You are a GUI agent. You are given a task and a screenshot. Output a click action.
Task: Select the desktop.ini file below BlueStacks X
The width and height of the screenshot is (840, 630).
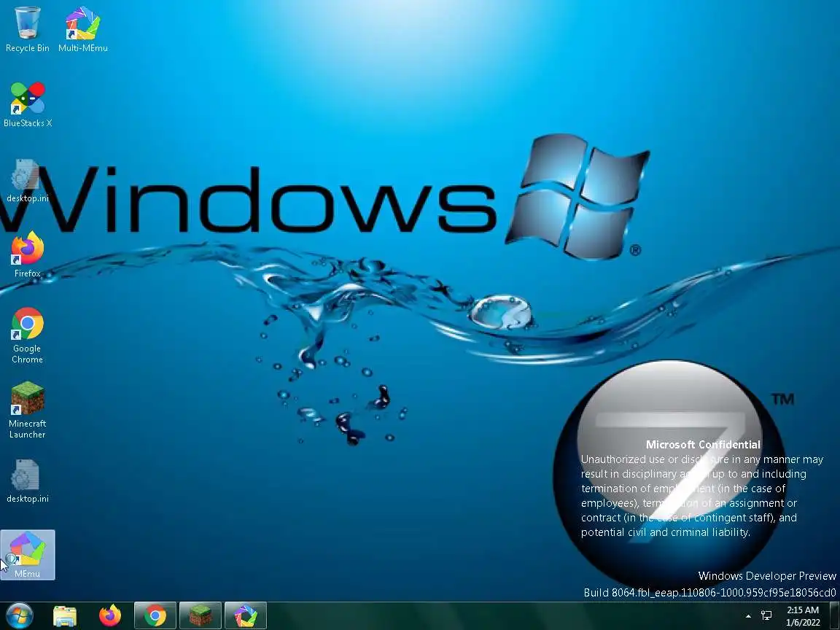point(27,181)
